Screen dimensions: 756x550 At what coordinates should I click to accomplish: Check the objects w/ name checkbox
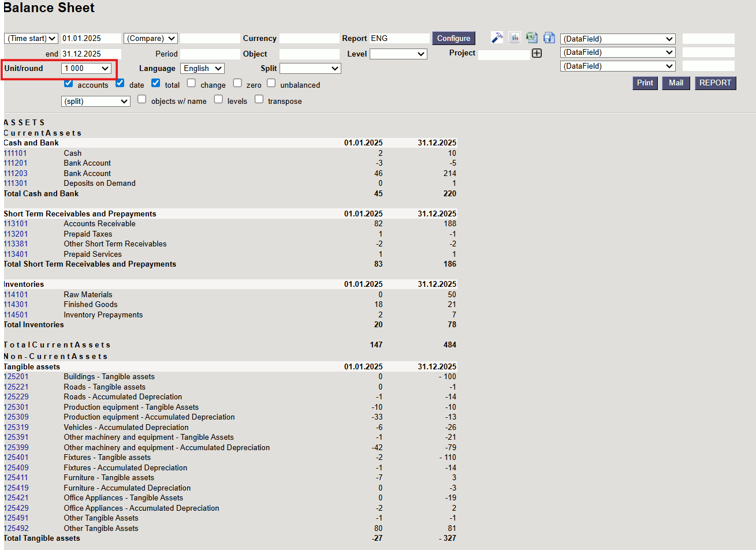pyautogui.click(x=142, y=99)
